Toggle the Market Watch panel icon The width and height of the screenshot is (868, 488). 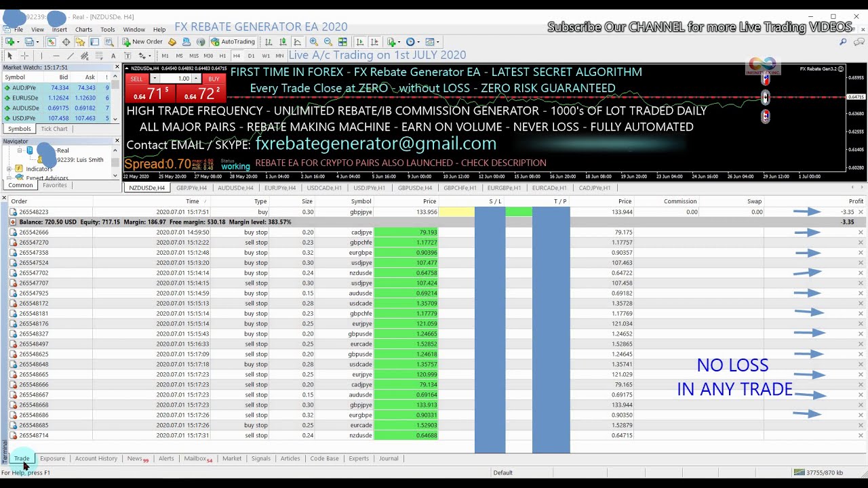coord(52,41)
